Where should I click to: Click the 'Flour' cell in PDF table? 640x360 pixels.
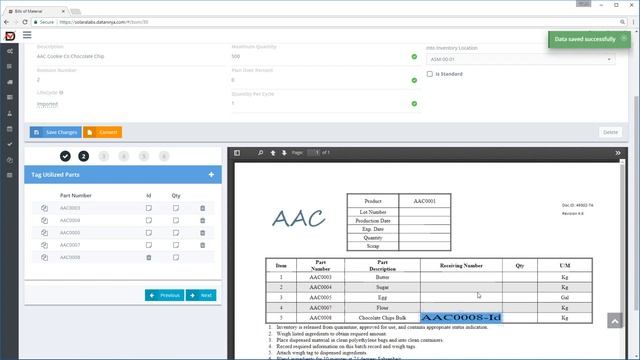(x=382, y=308)
